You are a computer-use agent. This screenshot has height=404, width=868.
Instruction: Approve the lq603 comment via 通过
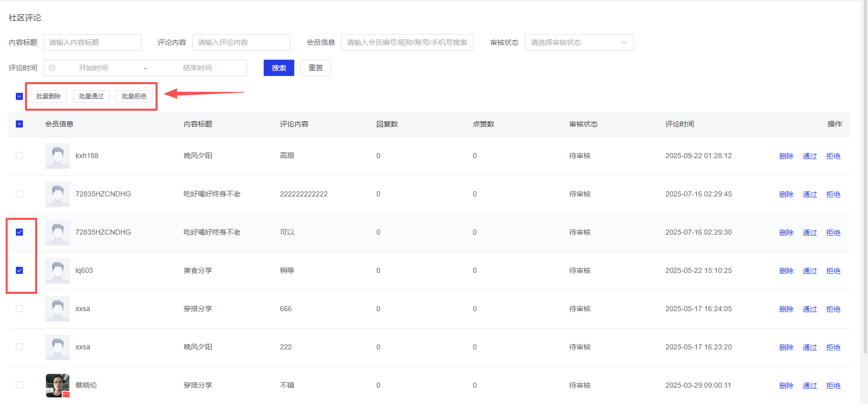(x=809, y=271)
